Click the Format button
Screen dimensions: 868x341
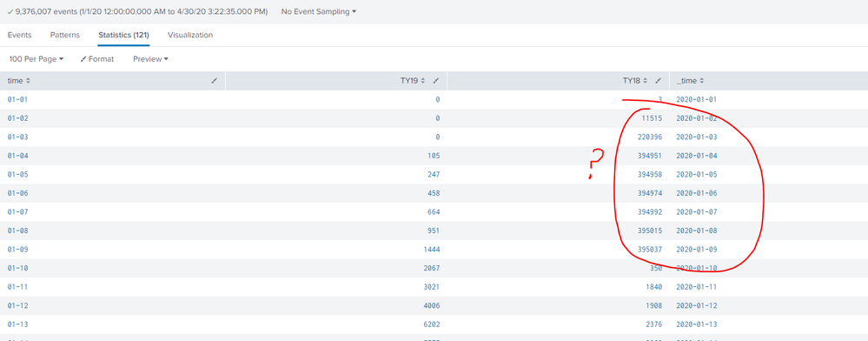click(97, 59)
